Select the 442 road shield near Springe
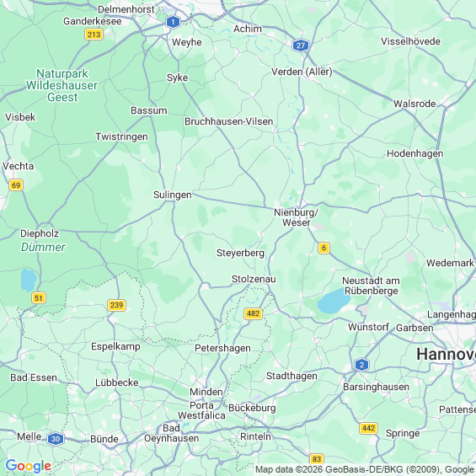This screenshot has width=476, height=476. [368, 428]
